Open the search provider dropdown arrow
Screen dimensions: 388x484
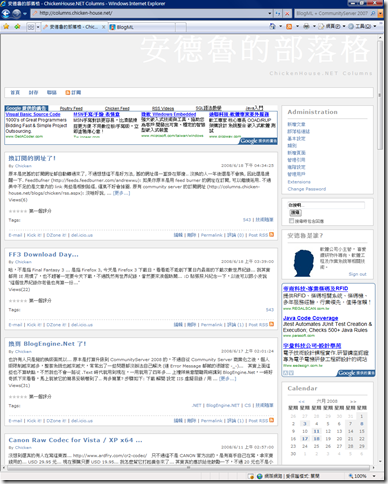click(x=380, y=13)
